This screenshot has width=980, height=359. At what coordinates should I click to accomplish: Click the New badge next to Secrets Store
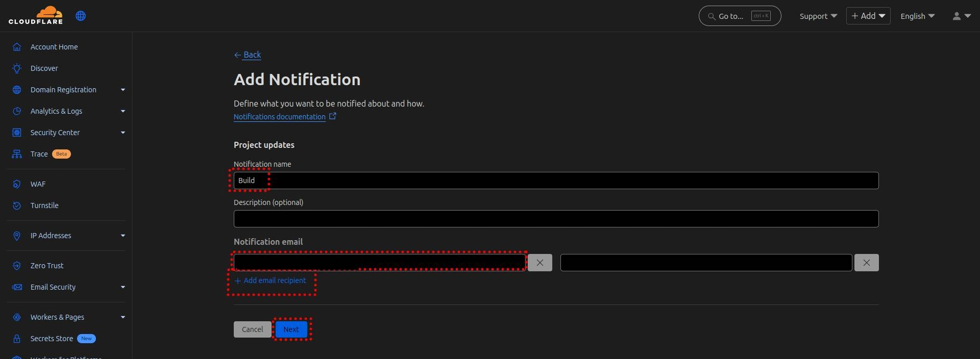tap(86, 339)
